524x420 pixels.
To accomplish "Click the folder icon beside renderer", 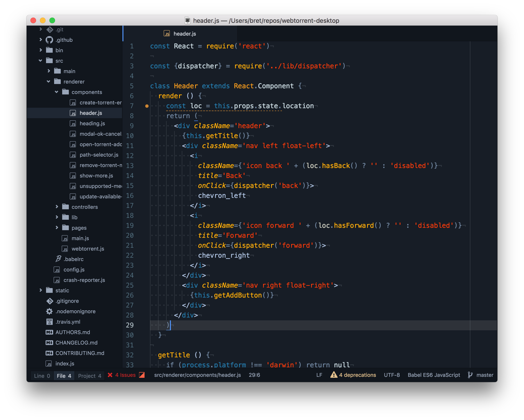I will click(57, 81).
